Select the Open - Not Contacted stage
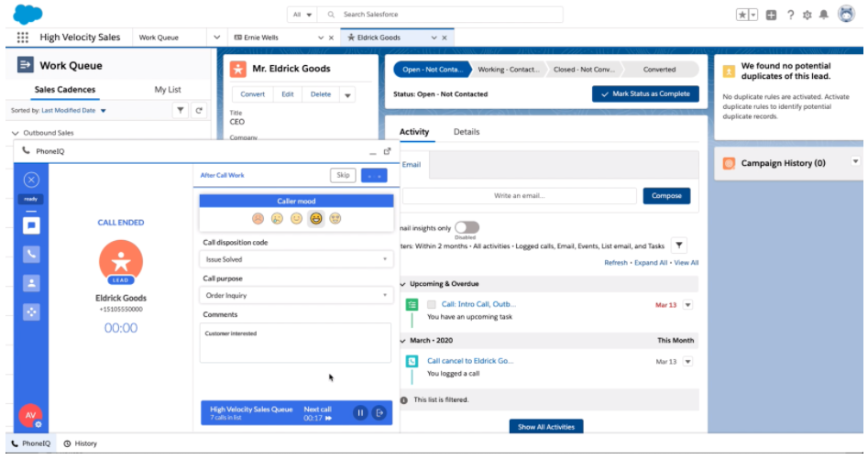 pyautogui.click(x=432, y=70)
